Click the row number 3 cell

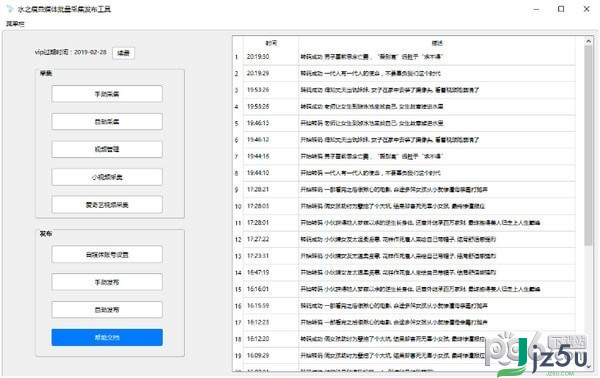click(236, 90)
